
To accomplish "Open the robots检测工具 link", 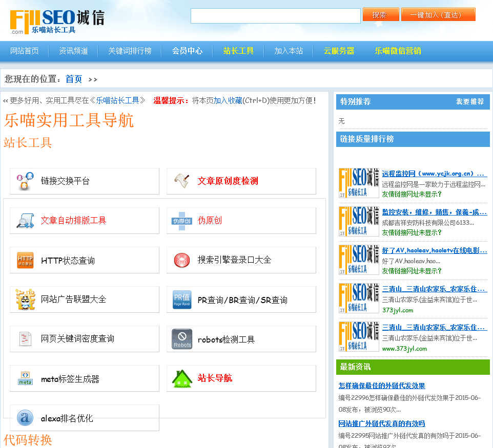I will 226,339.
